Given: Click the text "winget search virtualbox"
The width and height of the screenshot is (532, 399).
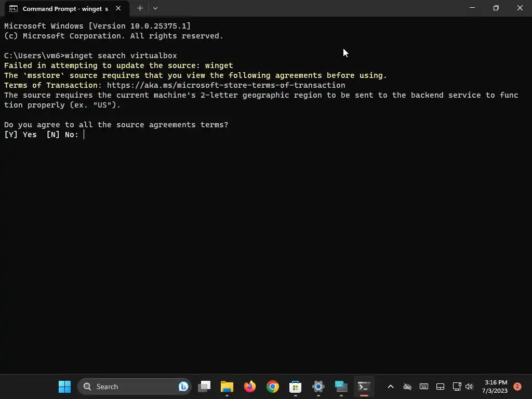Looking at the screenshot, I should tap(121, 56).
